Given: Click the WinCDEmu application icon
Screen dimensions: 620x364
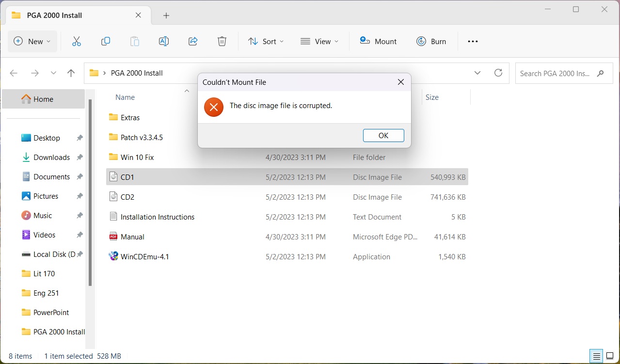Looking at the screenshot, I should [x=113, y=256].
